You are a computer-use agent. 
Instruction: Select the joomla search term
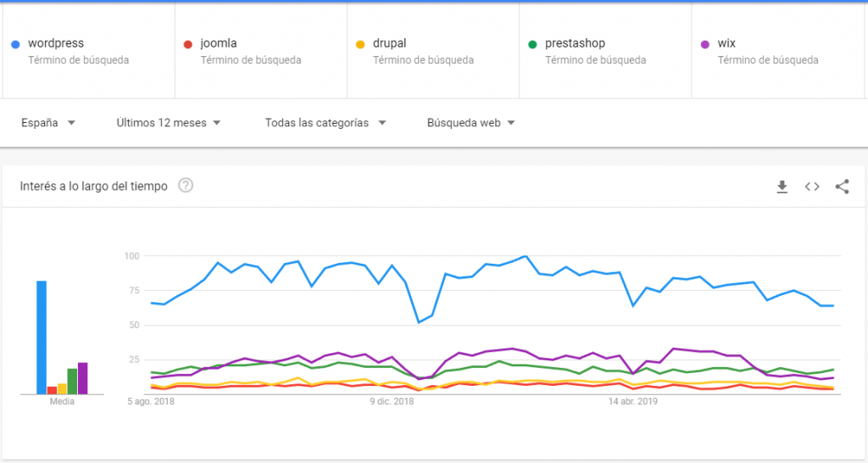pyautogui.click(x=219, y=43)
